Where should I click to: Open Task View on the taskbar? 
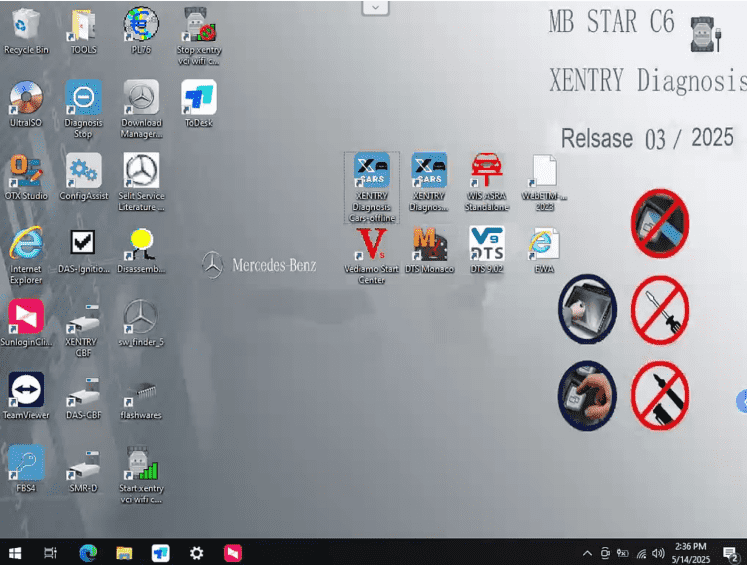50,553
